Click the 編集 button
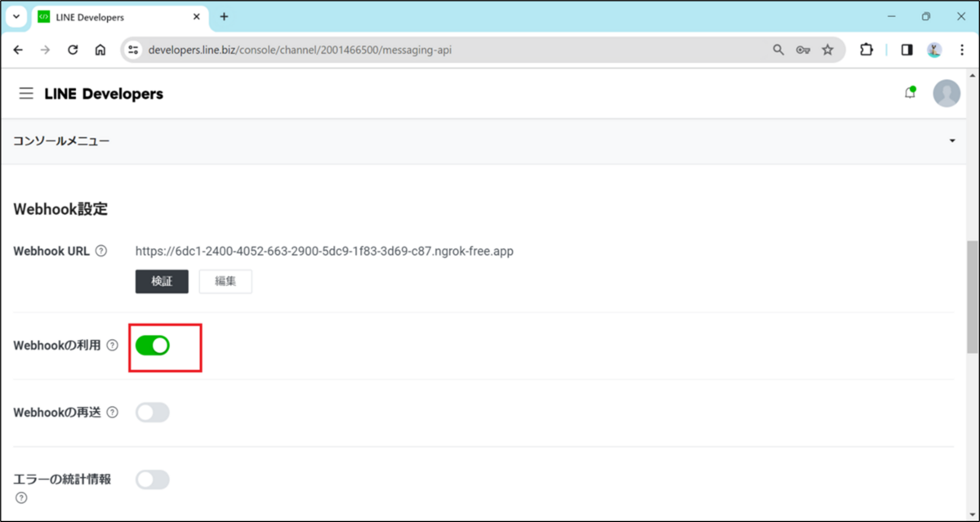Image resolution: width=980 pixels, height=522 pixels. pyautogui.click(x=225, y=281)
